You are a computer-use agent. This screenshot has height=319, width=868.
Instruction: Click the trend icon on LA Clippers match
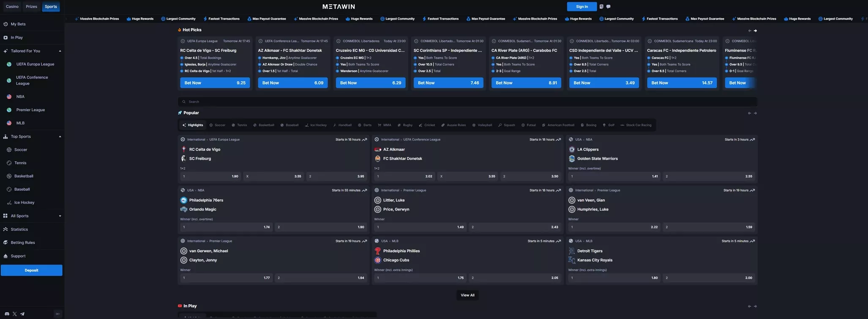(752, 140)
